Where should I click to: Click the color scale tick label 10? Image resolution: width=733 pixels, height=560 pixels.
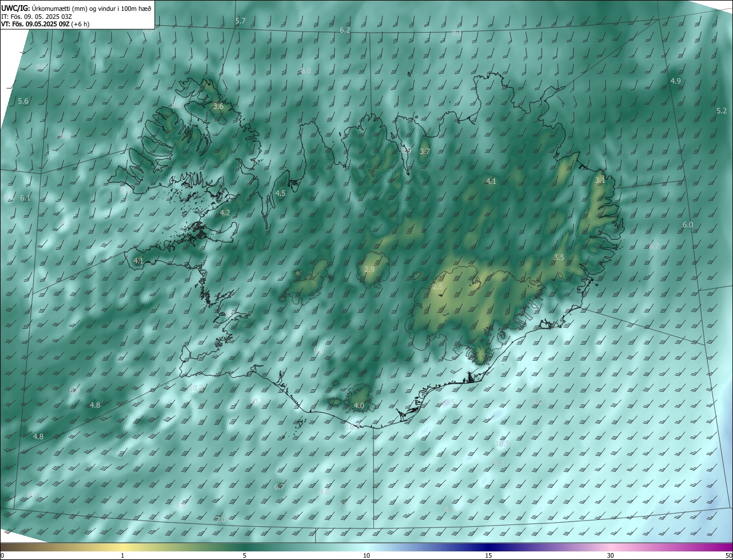(366, 556)
